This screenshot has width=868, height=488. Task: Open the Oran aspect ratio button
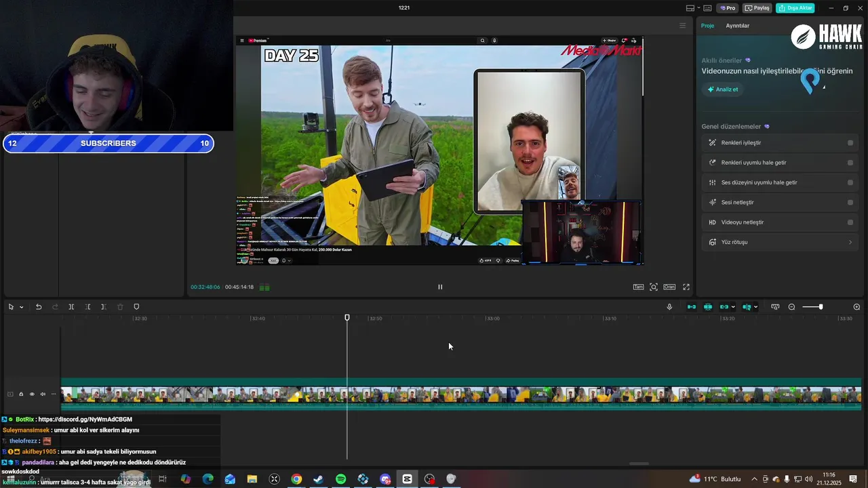click(669, 287)
